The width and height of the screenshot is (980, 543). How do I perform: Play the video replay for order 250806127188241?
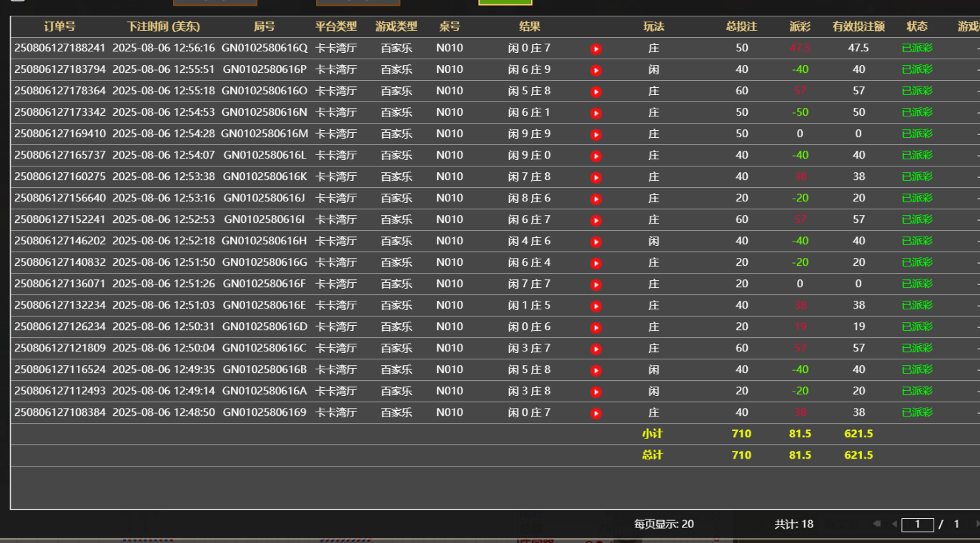[595, 48]
